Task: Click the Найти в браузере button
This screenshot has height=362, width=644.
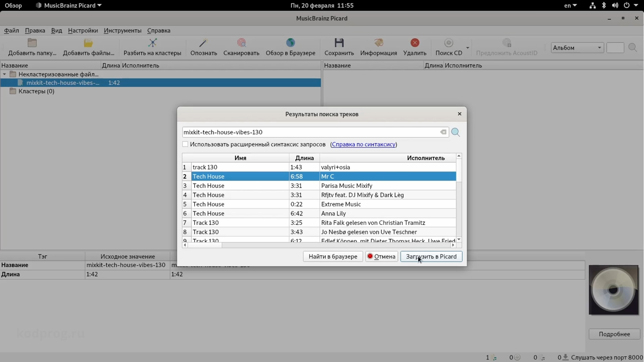Action: pos(333,256)
